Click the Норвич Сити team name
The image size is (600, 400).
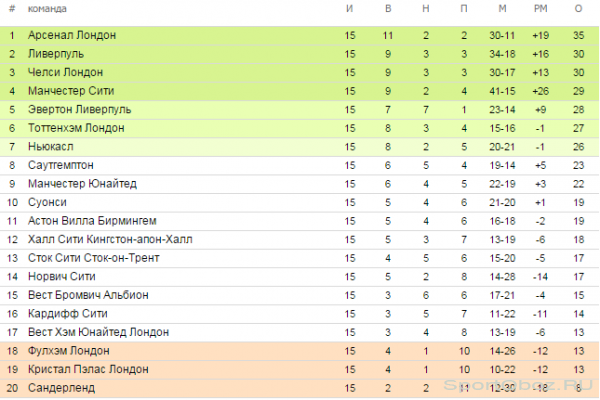[62, 276]
